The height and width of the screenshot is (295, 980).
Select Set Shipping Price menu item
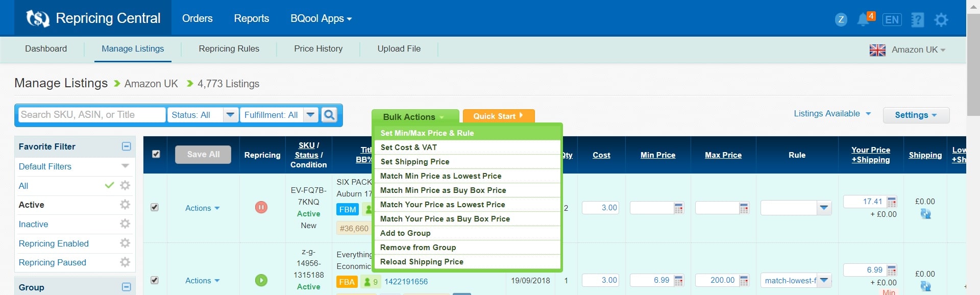tap(468, 161)
